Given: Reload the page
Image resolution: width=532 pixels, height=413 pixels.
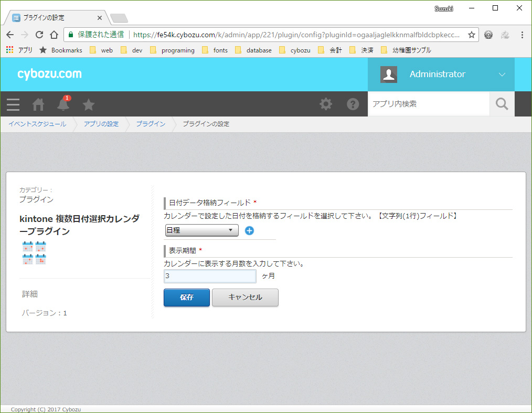Looking at the screenshot, I should (39, 35).
